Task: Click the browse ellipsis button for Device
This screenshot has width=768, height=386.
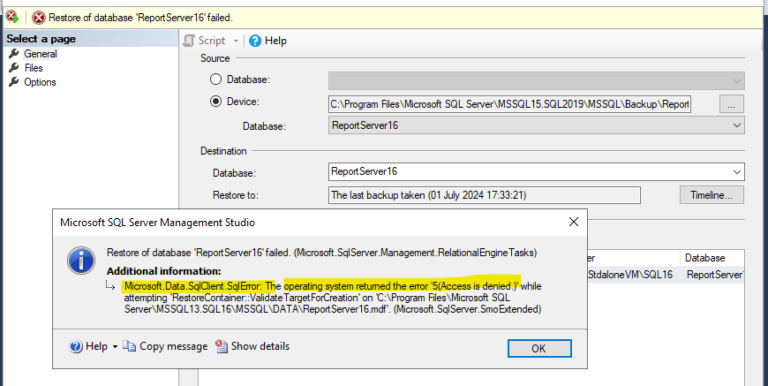Action: tap(731, 104)
